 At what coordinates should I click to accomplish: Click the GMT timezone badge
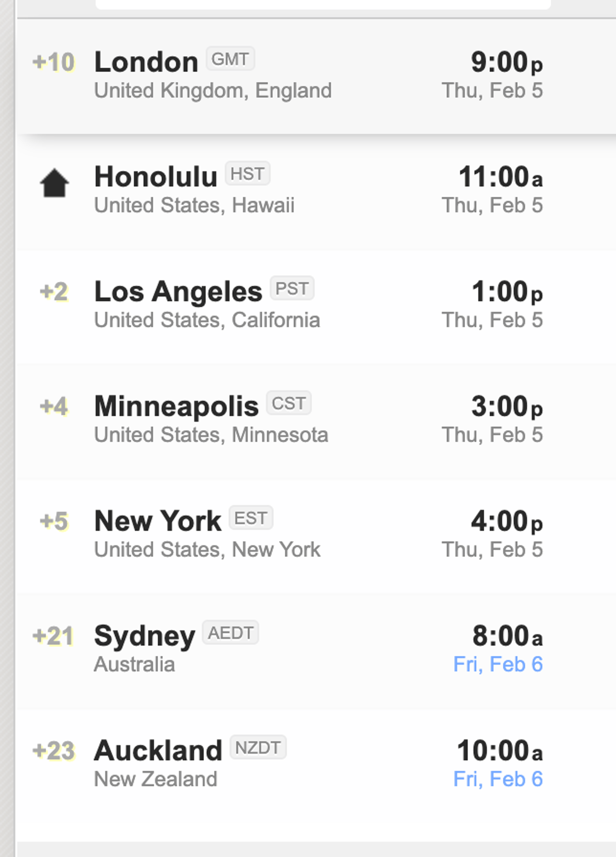tap(230, 59)
